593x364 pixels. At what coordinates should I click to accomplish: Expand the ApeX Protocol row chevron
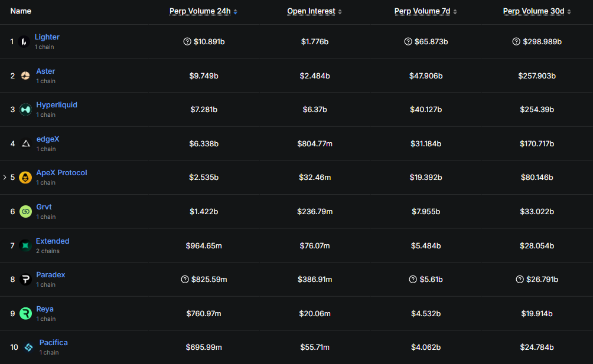click(5, 177)
